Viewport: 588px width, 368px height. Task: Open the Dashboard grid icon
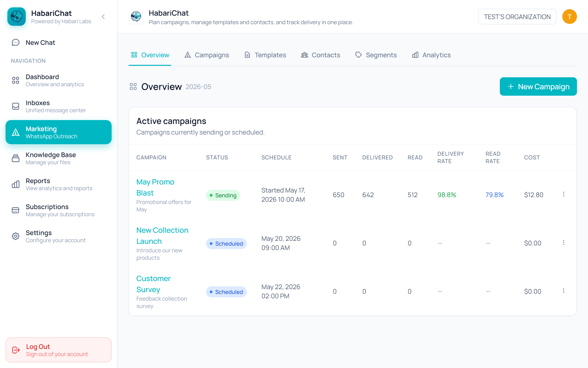(16, 80)
